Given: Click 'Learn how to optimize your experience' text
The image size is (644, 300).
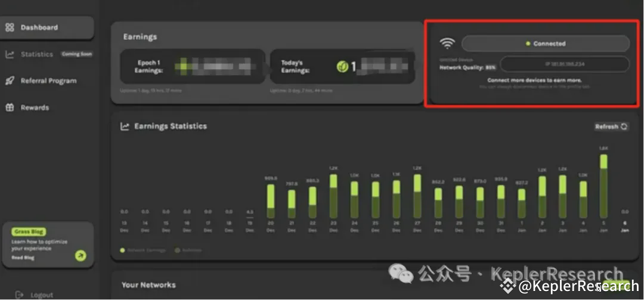Looking at the screenshot, I should click(x=39, y=245).
